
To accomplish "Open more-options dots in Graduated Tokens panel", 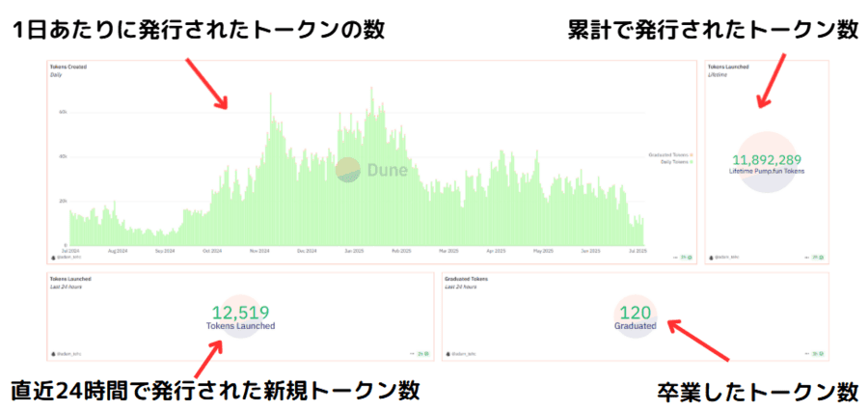I will [807, 353].
